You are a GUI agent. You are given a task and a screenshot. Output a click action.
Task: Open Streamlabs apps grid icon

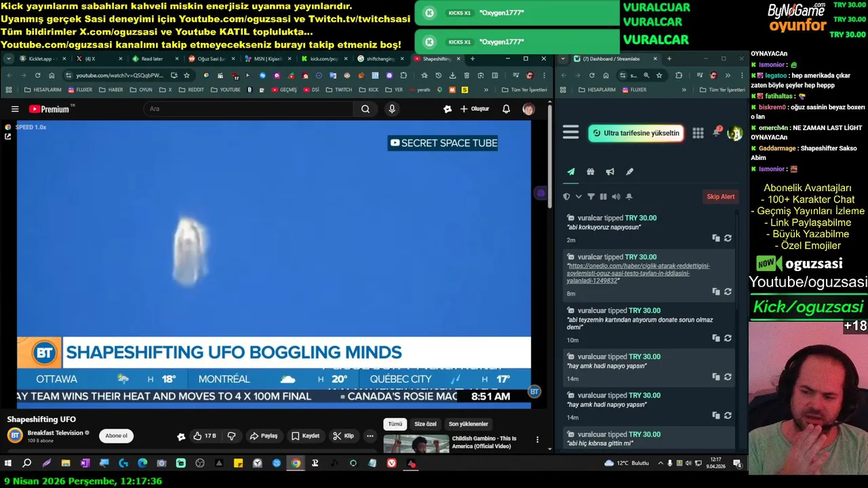pyautogui.click(x=698, y=133)
